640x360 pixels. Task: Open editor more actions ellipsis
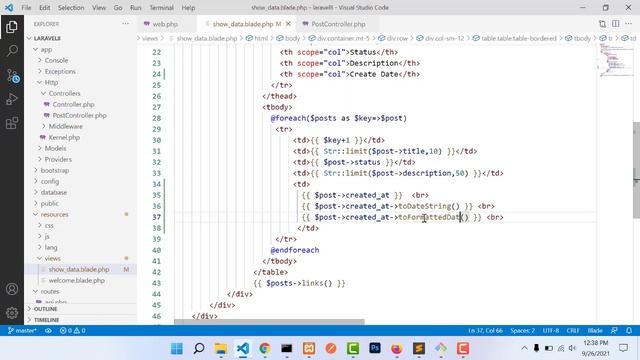click(x=629, y=24)
